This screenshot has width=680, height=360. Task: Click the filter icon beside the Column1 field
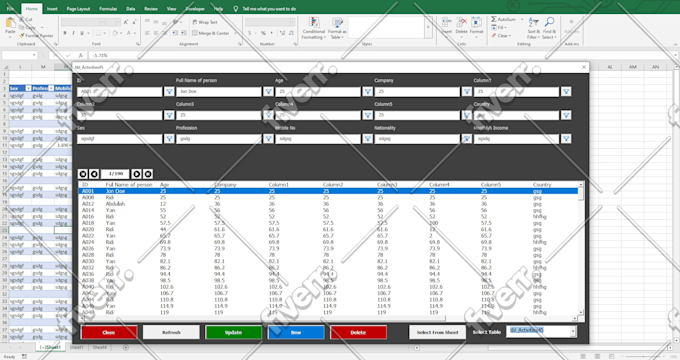566,92
